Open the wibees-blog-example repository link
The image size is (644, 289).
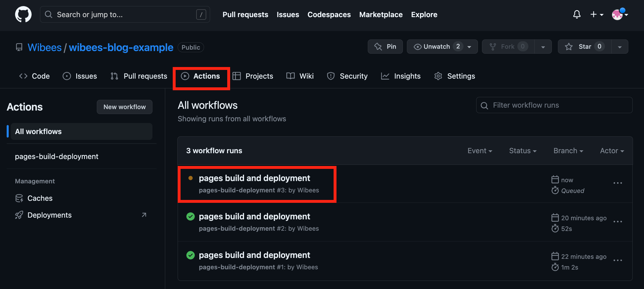[121, 47]
